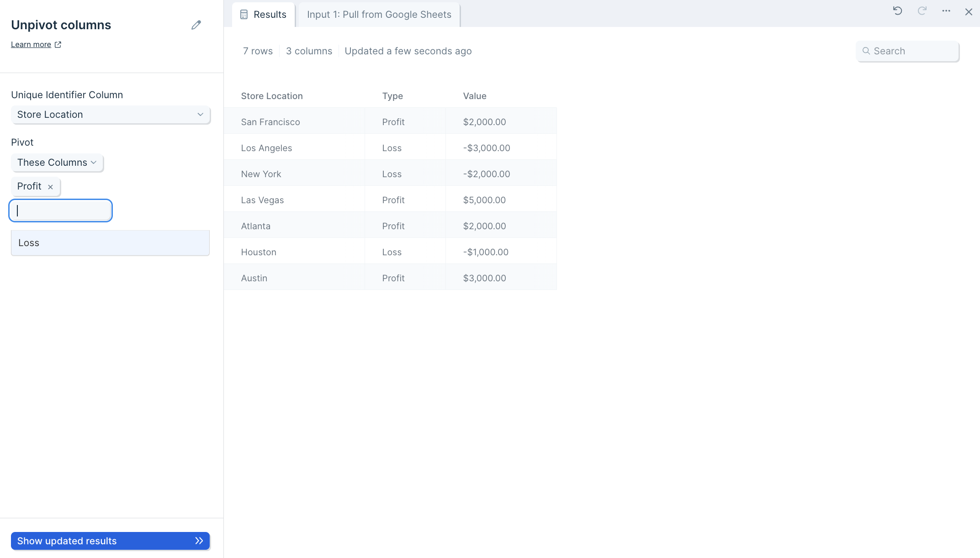Viewport: 980px width, 558px height.
Task: Click the Value column header
Action: coord(475,96)
